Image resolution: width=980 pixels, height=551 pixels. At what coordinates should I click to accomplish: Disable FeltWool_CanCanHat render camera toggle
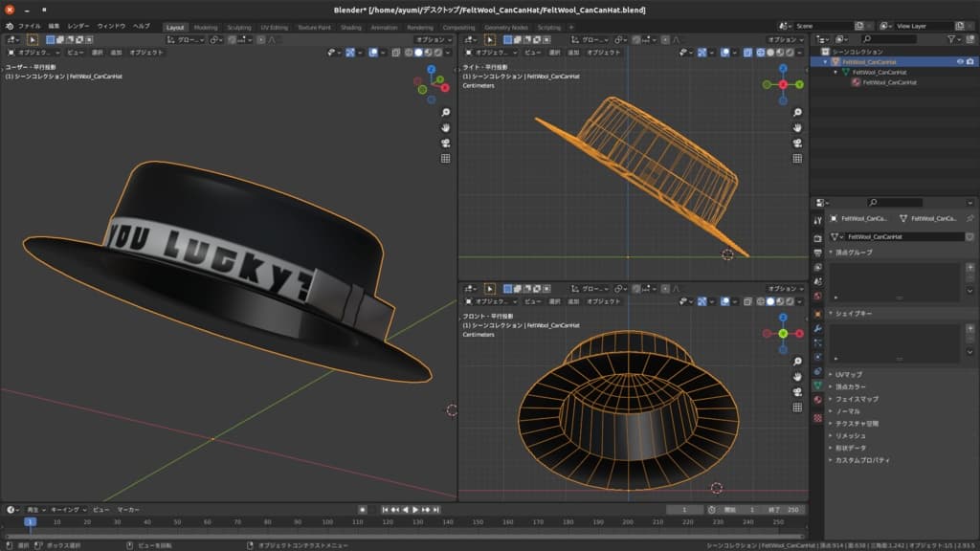tap(971, 61)
